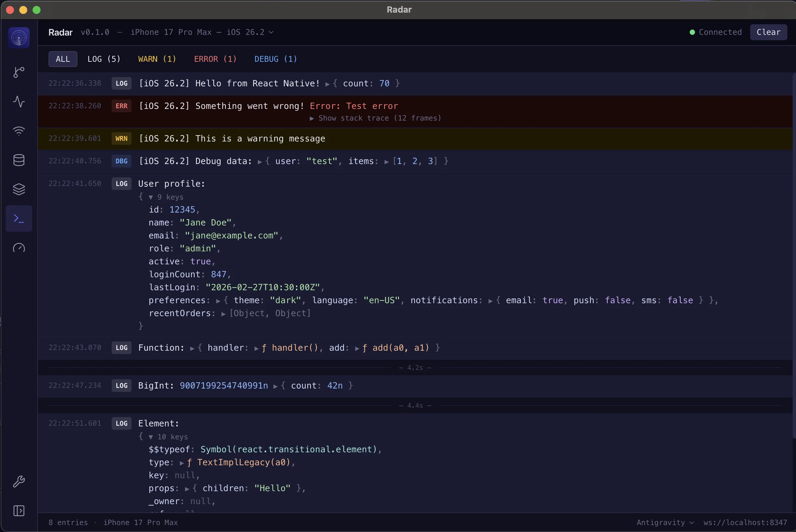Click the role "admin" value

click(x=198, y=248)
